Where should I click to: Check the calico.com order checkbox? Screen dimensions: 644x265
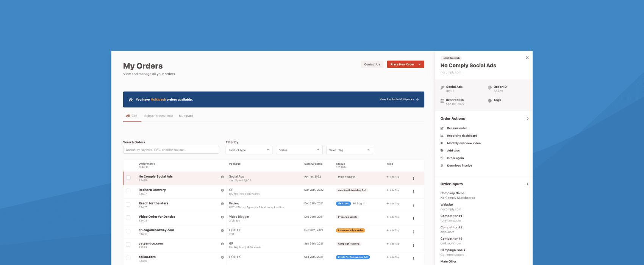pos(128,258)
